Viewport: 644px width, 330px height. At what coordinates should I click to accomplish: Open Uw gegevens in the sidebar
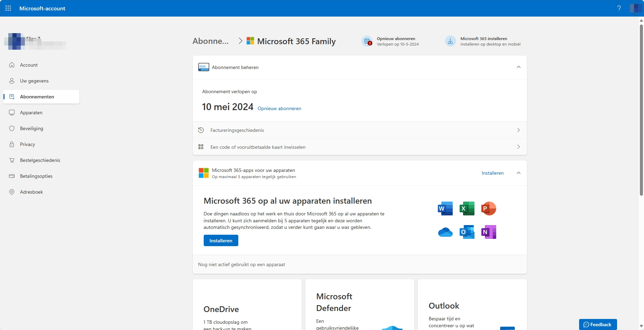41,81
